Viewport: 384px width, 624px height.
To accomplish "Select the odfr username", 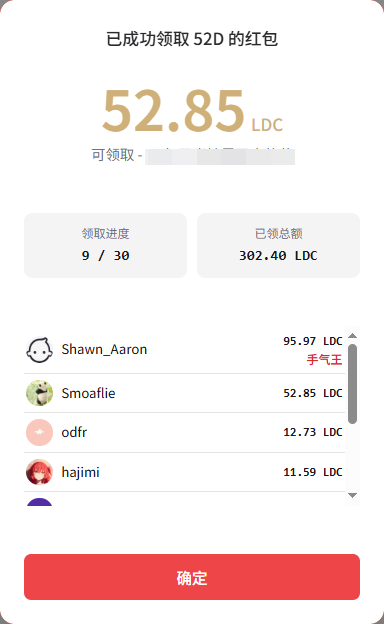I will 74,432.
